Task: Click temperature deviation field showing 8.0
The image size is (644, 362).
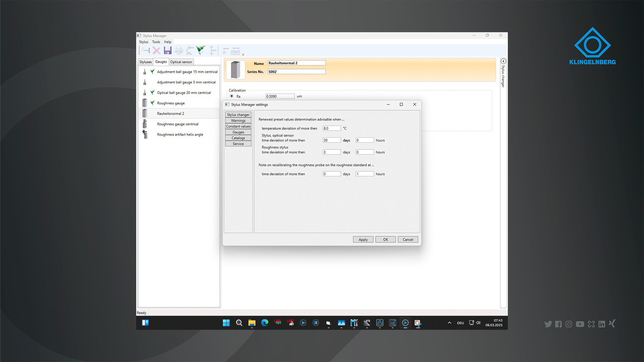Action: tap(332, 128)
